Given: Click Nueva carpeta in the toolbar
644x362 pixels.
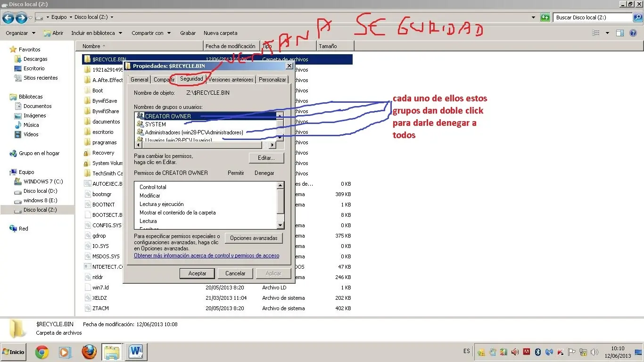Looking at the screenshot, I should (x=221, y=33).
